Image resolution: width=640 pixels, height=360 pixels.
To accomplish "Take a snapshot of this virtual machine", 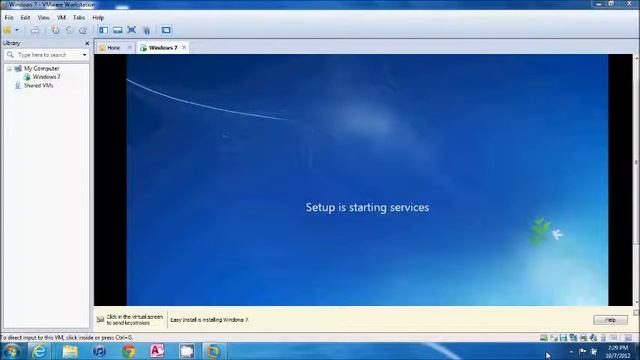I will [55, 30].
